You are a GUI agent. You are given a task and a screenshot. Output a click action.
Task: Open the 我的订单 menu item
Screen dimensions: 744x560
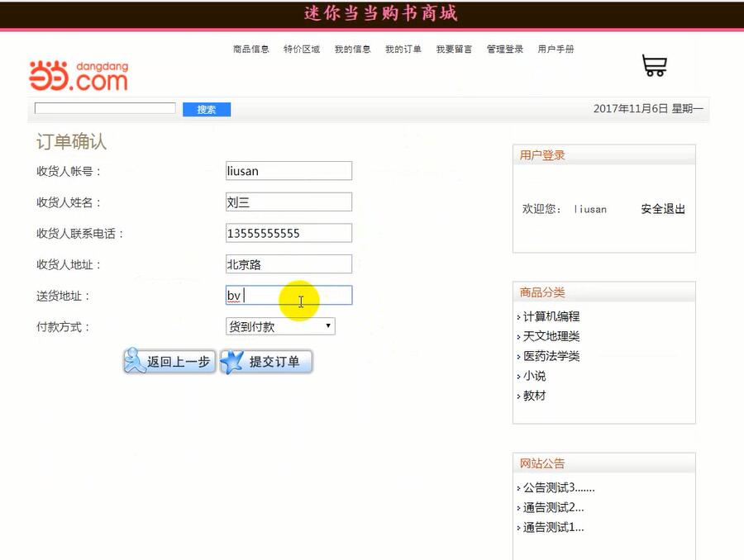[x=403, y=49]
